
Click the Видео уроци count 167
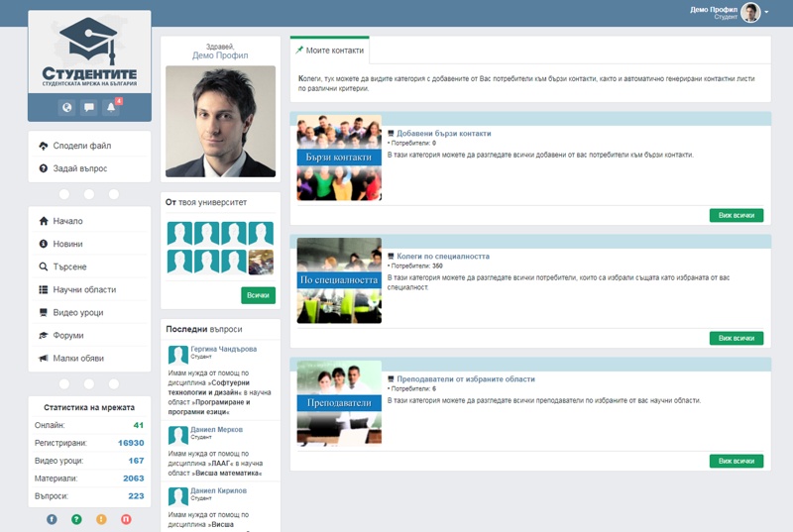pyautogui.click(x=136, y=461)
